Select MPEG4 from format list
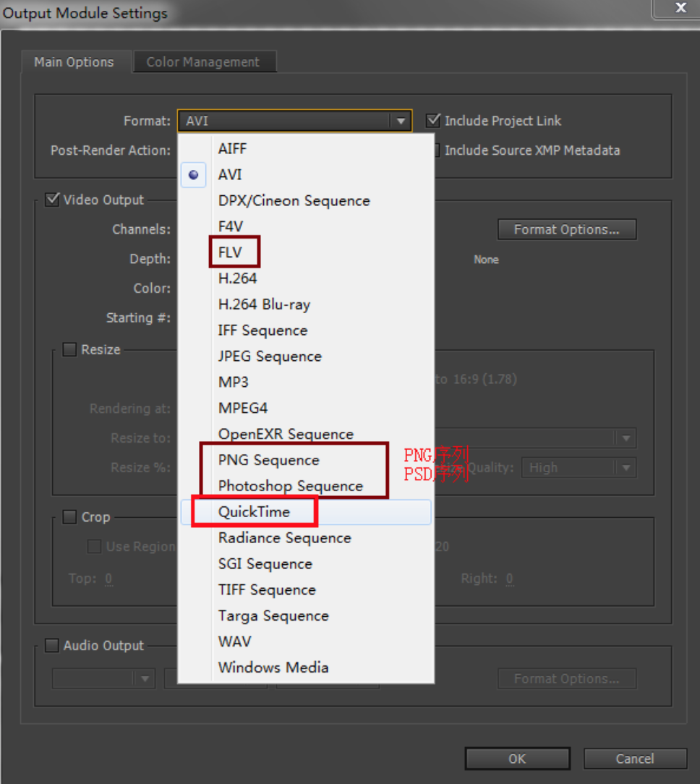The height and width of the screenshot is (784, 700). (243, 408)
